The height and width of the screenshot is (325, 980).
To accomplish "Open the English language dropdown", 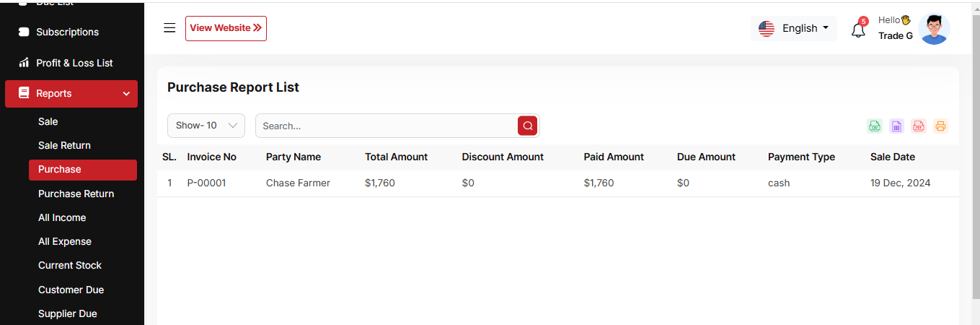I will coord(794,28).
